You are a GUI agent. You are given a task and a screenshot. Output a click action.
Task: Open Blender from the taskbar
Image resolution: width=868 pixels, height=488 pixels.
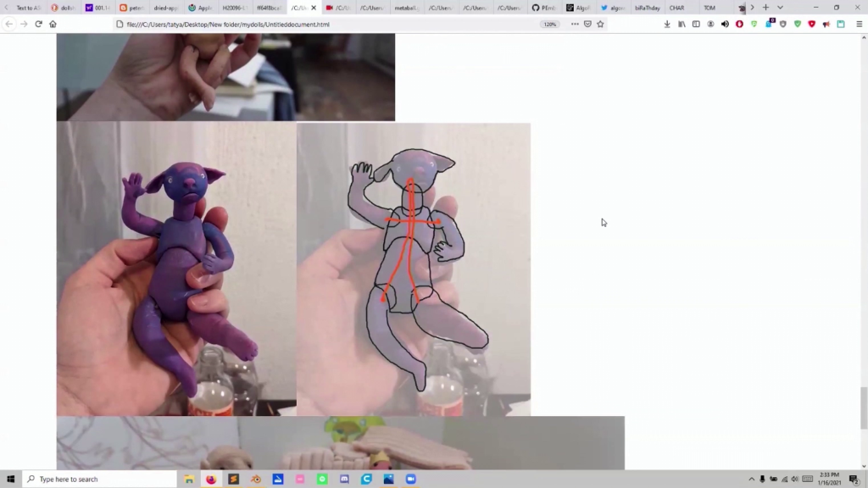[256, 480]
